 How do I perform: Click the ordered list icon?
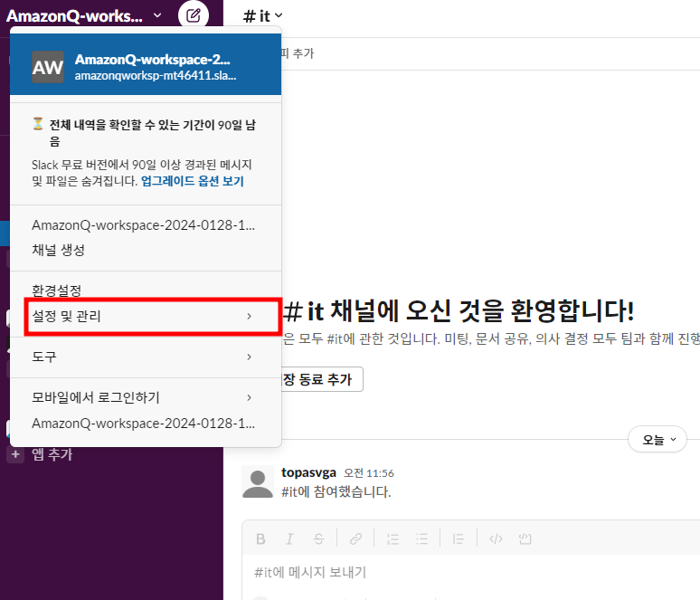[x=393, y=538]
